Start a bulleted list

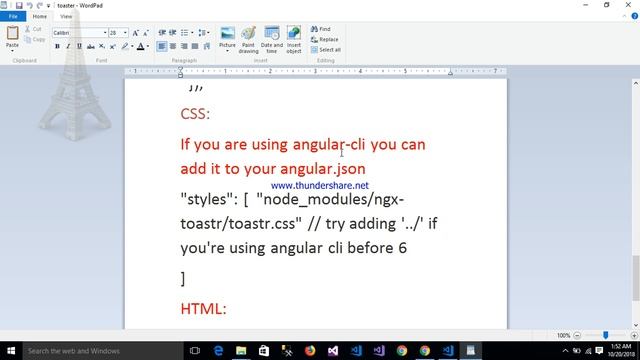(x=184, y=33)
